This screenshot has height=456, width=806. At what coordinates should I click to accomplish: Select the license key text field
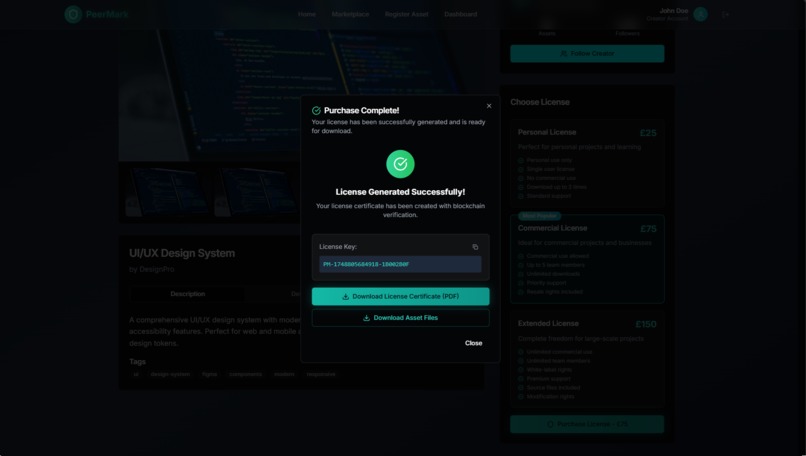coord(400,264)
